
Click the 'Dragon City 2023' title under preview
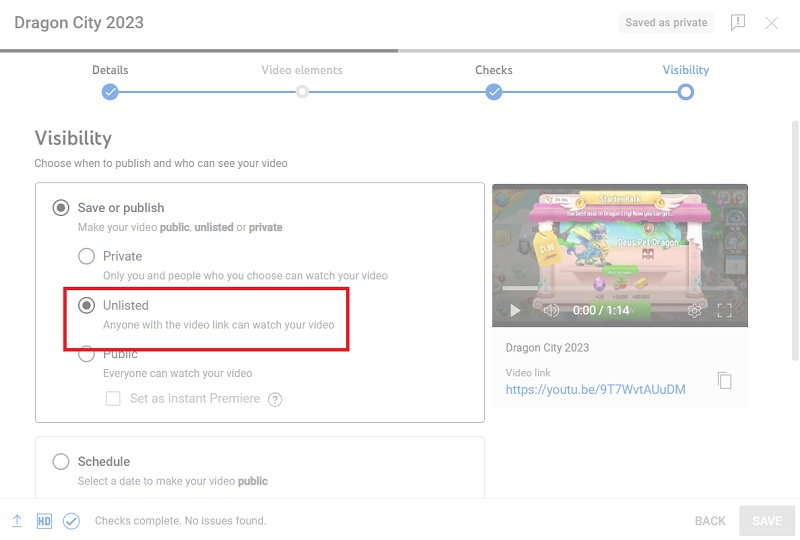coord(547,348)
